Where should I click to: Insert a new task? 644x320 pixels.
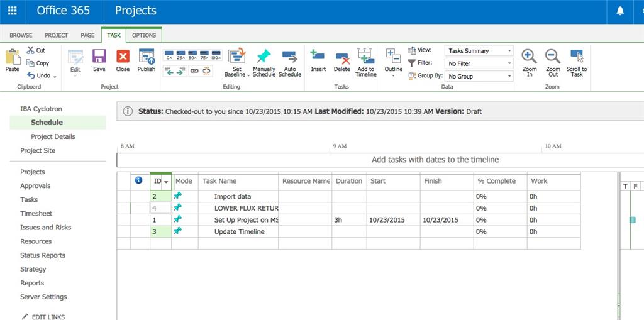(318, 60)
